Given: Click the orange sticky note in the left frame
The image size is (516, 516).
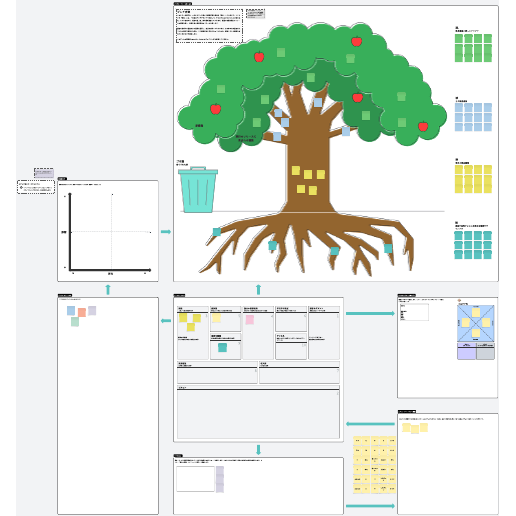Looking at the screenshot, I should [82, 312].
